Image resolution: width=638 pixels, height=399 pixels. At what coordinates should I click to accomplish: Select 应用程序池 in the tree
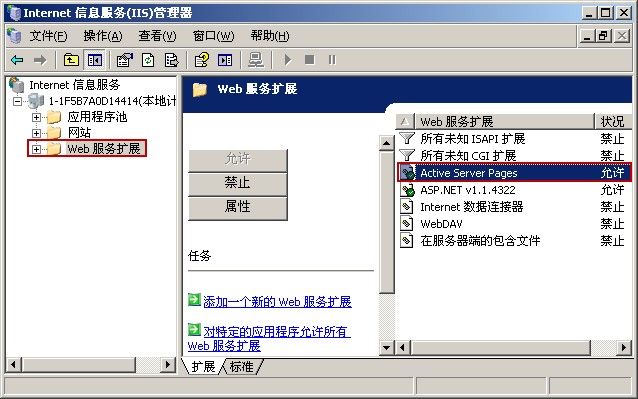click(97, 117)
